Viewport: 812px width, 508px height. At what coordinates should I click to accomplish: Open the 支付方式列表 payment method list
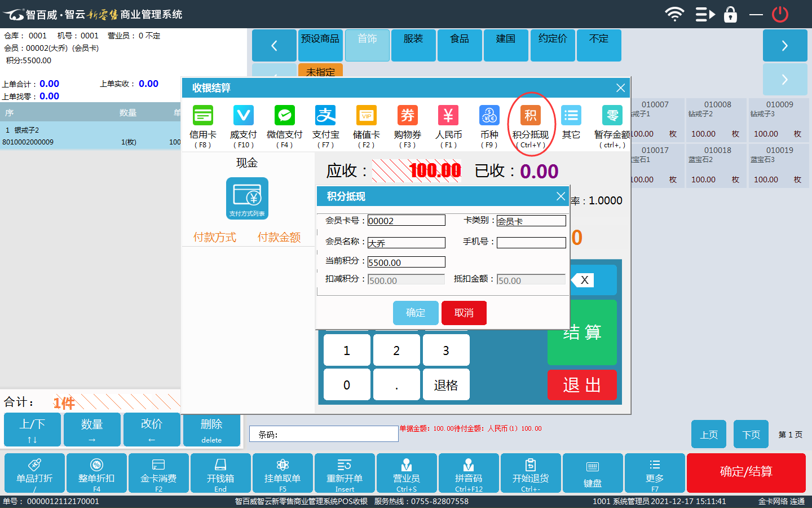pos(247,198)
